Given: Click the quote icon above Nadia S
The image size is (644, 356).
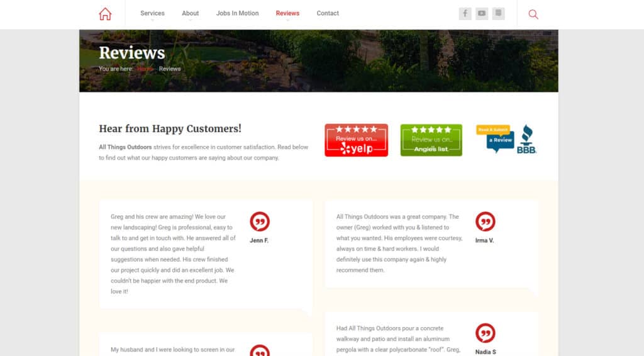Looking at the screenshot, I should (486, 333).
